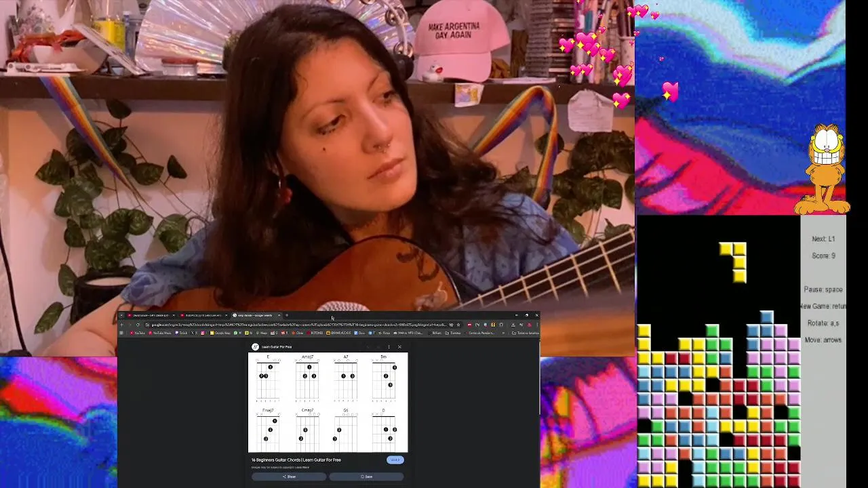Open a new browser tab
868x488 pixels.
point(287,315)
